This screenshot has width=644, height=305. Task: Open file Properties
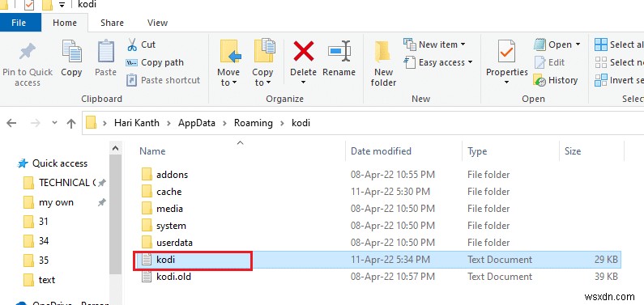click(507, 57)
